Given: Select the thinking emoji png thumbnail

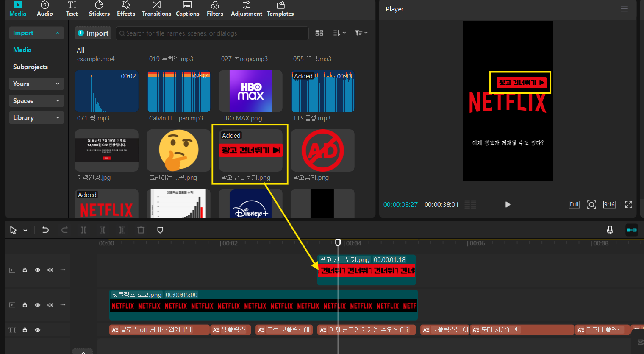Looking at the screenshot, I should click(x=179, y=151).
